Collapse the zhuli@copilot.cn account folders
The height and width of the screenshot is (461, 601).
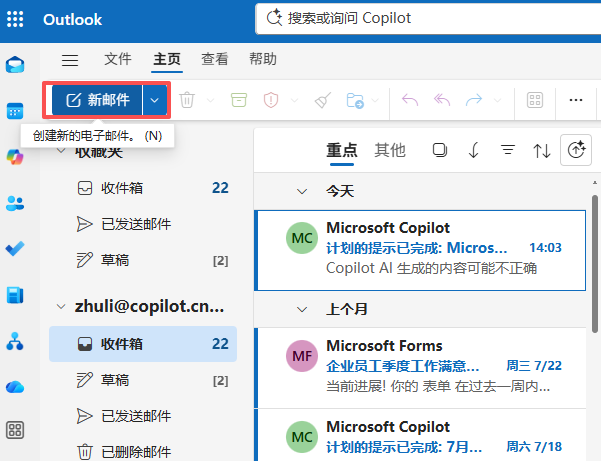pos(61,307)
